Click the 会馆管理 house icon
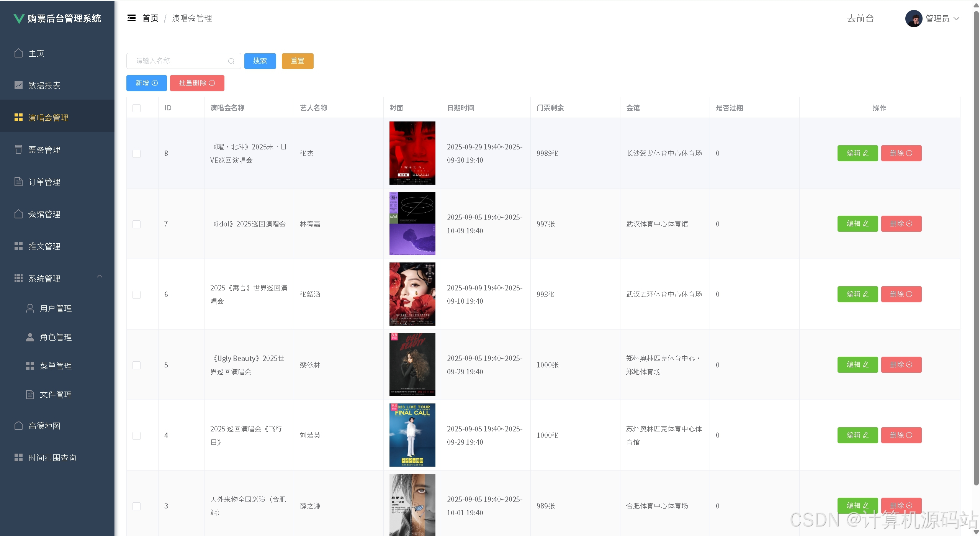The width and height of the screenshot is (980, 536). pyautogui.click(x=18, y=214)
